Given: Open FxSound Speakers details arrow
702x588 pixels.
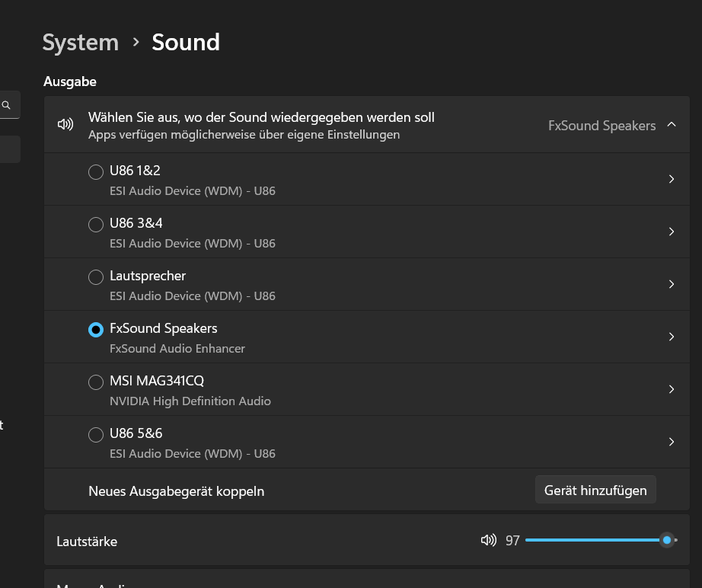Looking at the screenshot, I should click(x=671, y=337).
